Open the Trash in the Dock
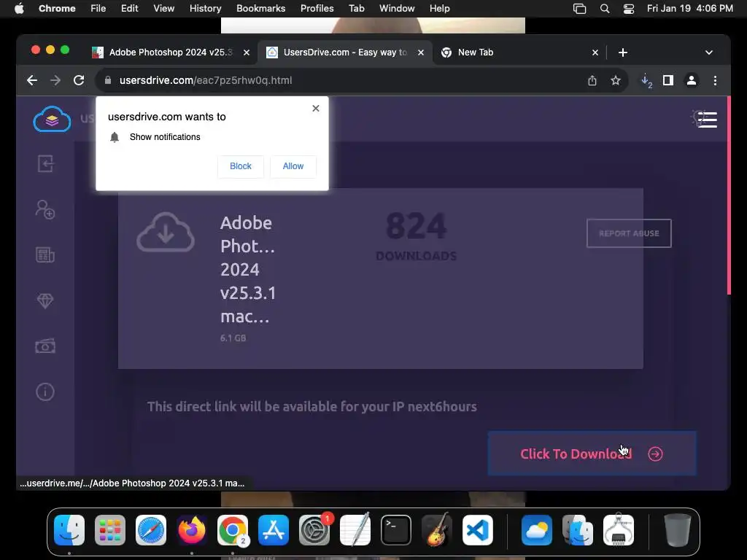 [x=678, y=530]
